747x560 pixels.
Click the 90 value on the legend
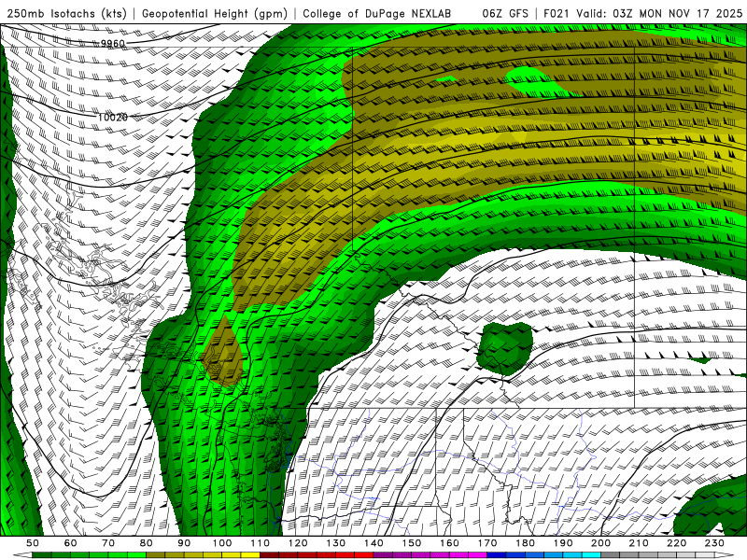pos(184,543)
